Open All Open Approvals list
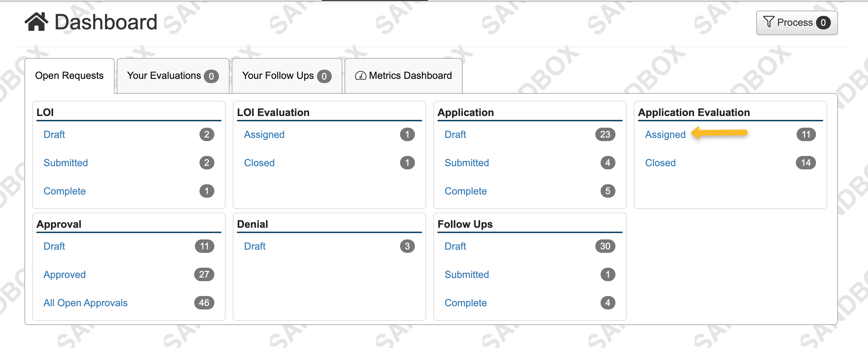 click(85, 303)
